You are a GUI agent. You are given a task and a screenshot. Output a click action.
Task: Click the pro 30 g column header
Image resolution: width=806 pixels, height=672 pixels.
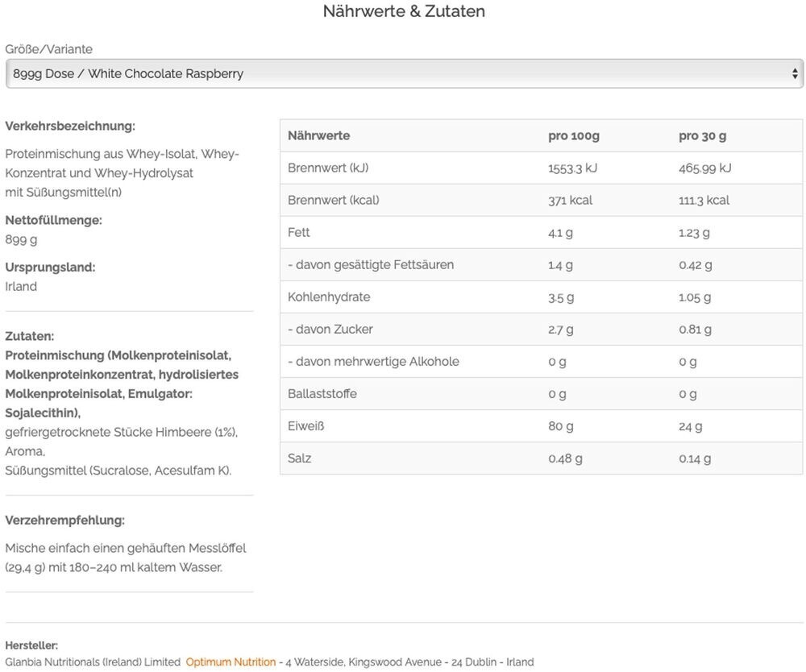[702, 135]
